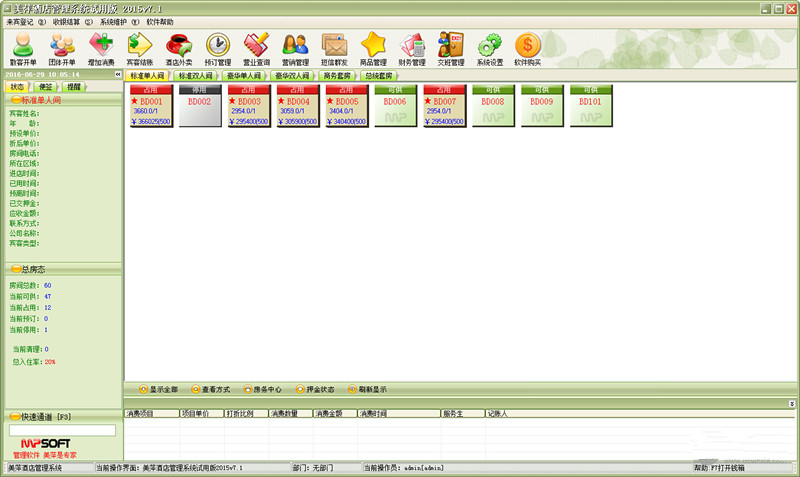Click the 快速通道 input field

click(62, 430)
